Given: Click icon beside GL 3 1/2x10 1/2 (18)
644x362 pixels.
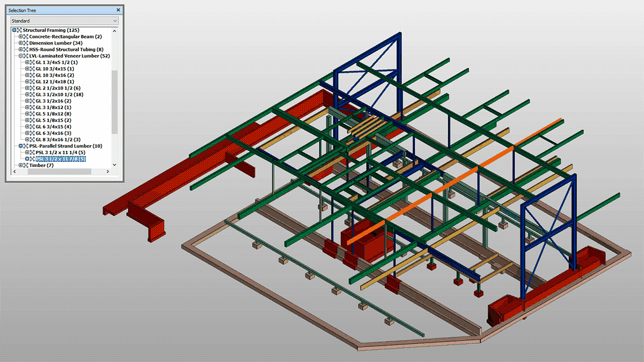Looking at the screenshot, I should pyautogui.click(x=32, y=94).
